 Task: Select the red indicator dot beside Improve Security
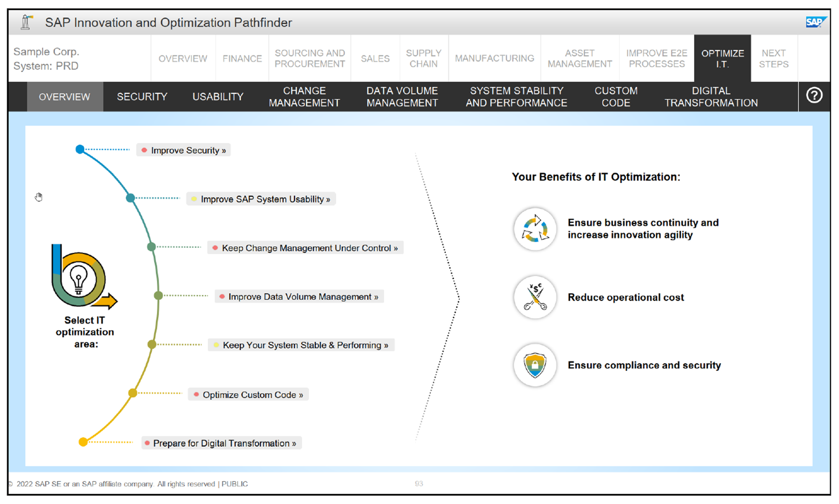143,149
